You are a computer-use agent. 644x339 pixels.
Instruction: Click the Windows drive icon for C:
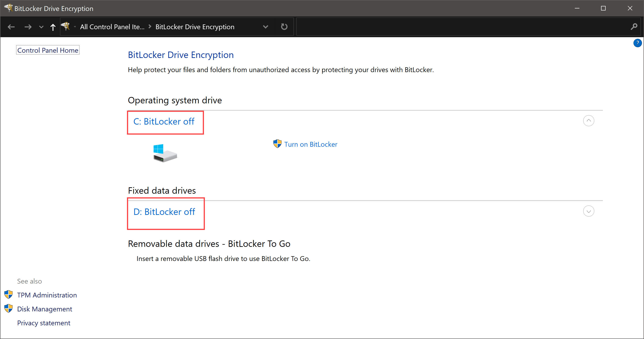[x=165, y=153]
